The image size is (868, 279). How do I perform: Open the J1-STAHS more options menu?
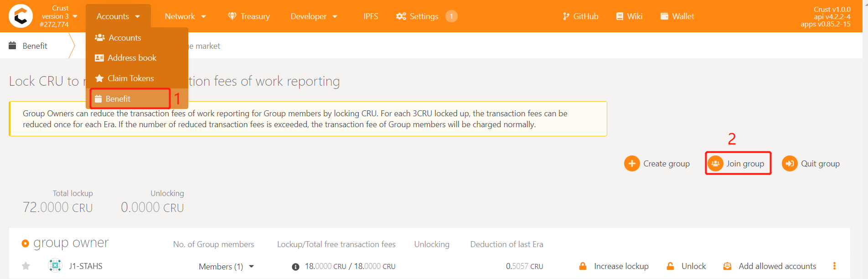coord(834,266)
